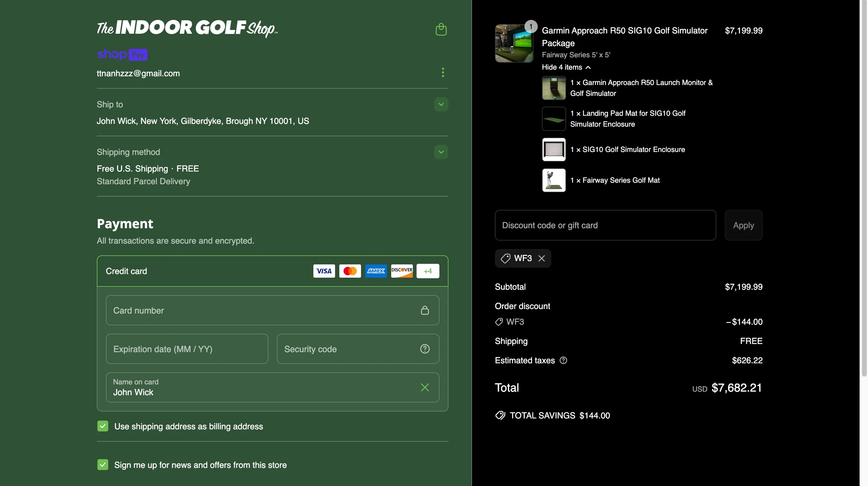Collapse Hide 4 items list
The height and width of the screenshot is (486, 868).
566,67
